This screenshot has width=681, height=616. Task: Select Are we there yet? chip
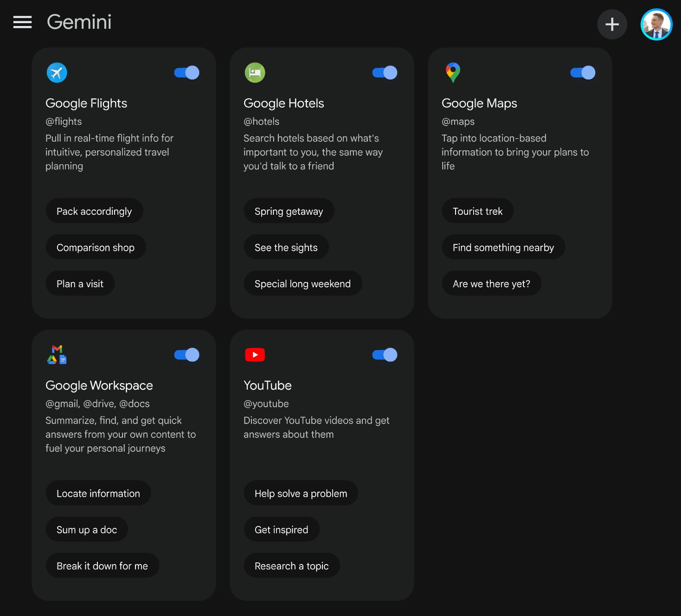(491, 284)
